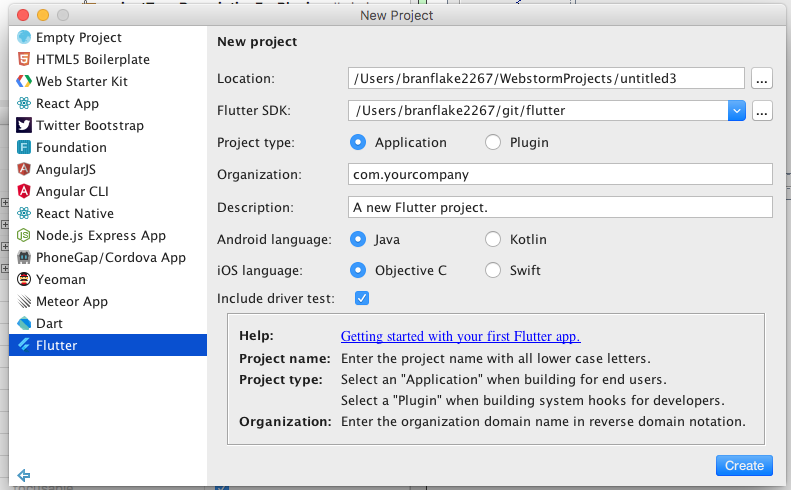Viewport: 791px width, 490px height.
Task: Select the Yeoman icon
Action: point(24,279)
